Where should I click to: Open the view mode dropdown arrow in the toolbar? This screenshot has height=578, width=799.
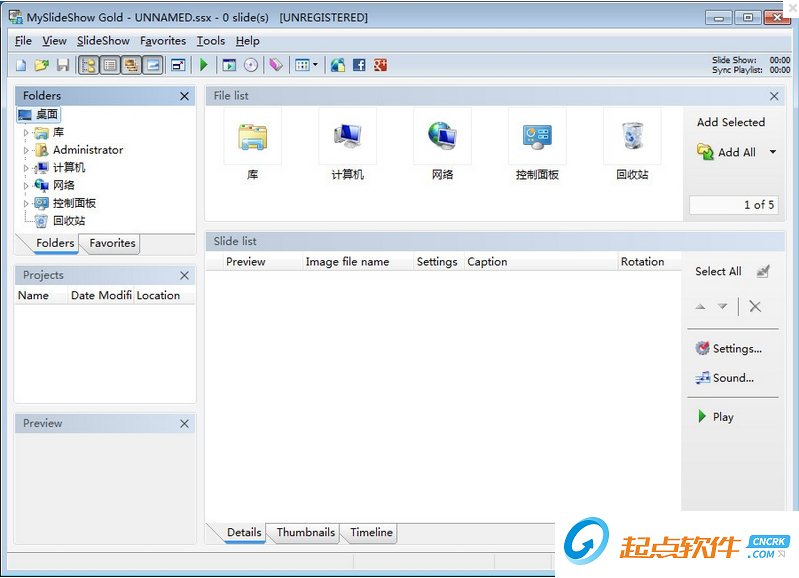(x=315, y=65)
